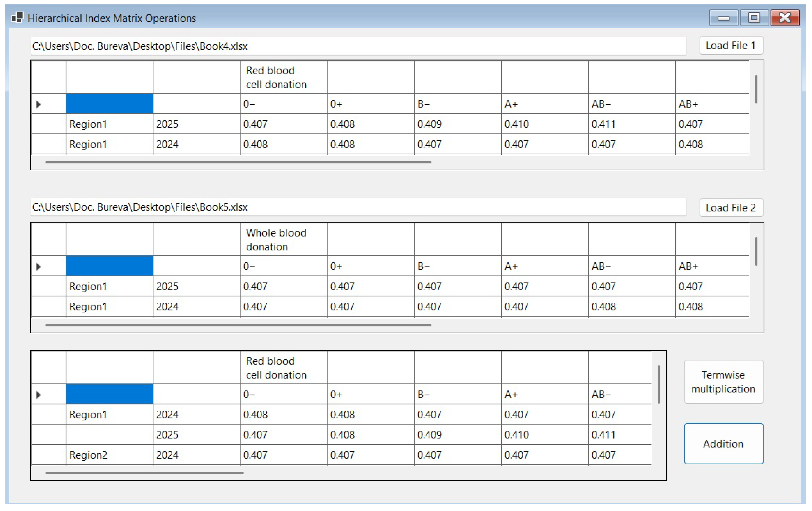Close the Hierarchical Index Matrix Operations window
Image resolution: width=812 pixels, height=511 pixels.
(785, 17)
